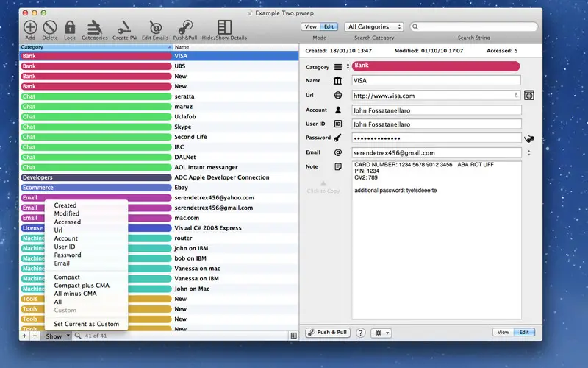Click the minus button at list bottom
Image resolution: width=588 pixels, height=368 pixels.
pos(35,336)
